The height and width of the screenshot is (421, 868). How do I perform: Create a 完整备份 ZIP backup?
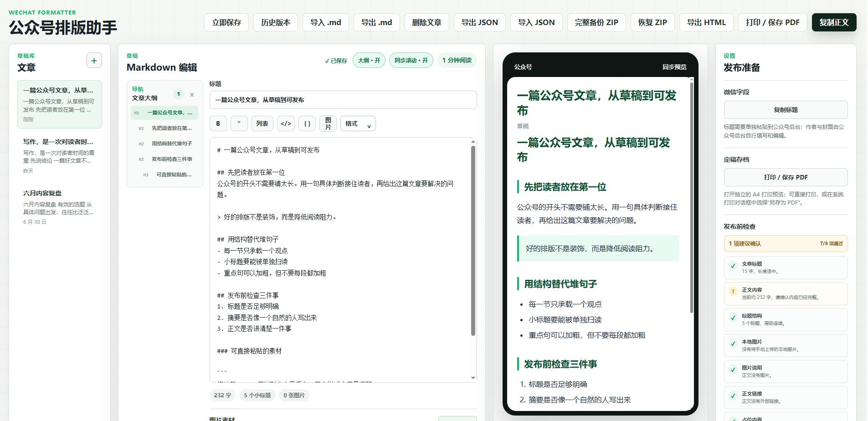[x=596, y=22]
